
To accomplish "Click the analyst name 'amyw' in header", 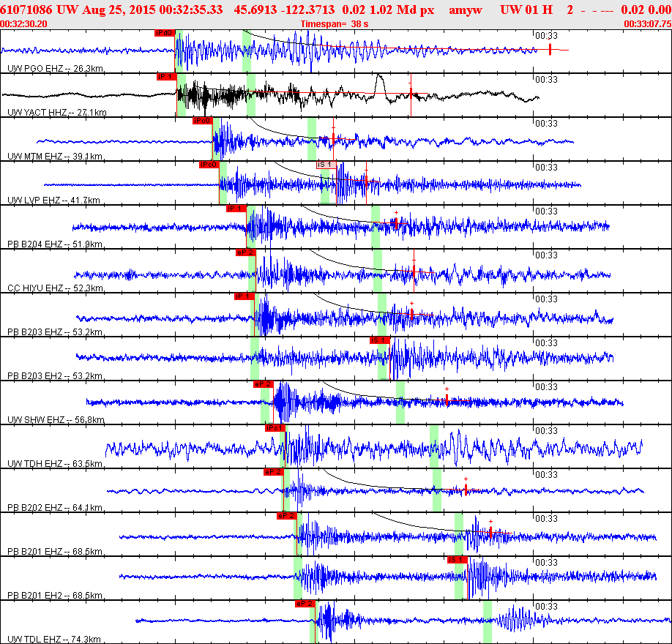I will point(466,10).
